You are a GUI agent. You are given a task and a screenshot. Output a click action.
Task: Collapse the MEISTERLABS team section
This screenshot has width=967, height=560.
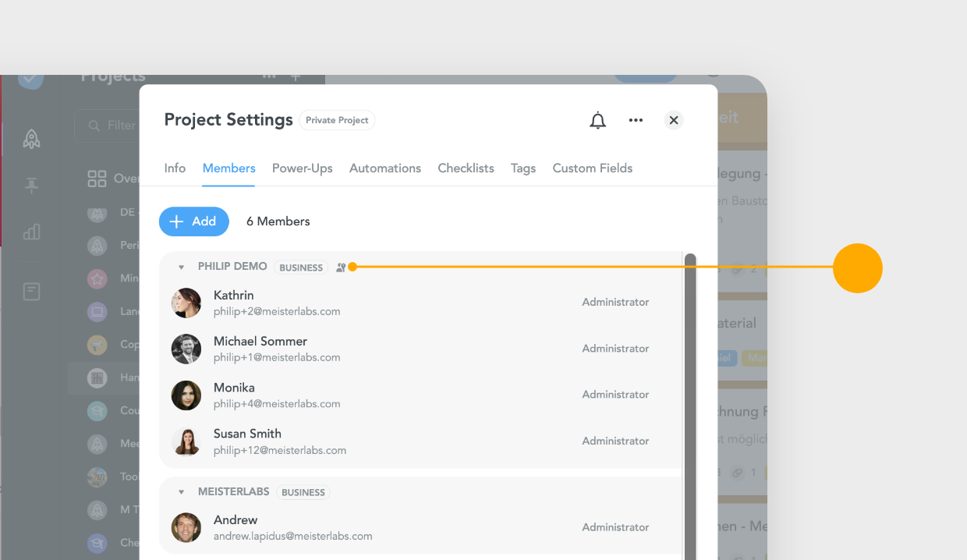coord(181,491)
